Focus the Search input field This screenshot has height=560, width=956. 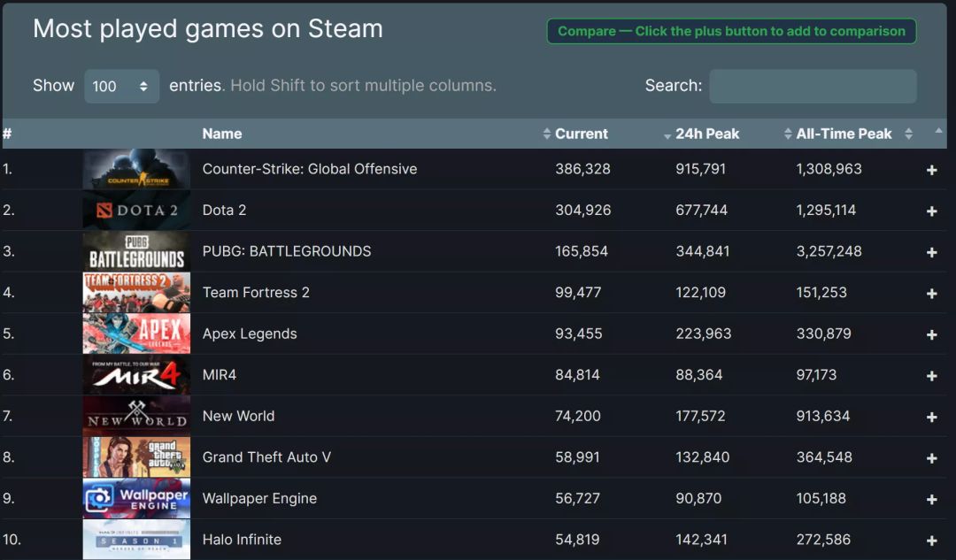click(x=813, y=86)
